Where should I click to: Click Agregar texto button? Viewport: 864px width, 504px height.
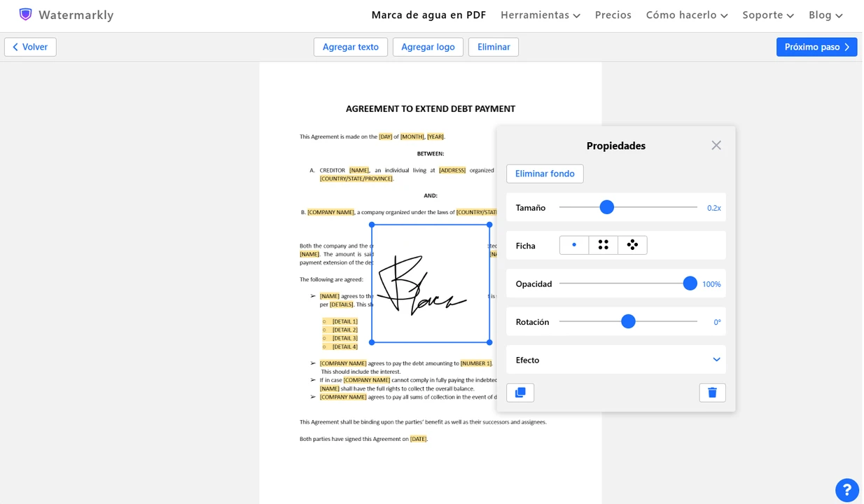351,47
